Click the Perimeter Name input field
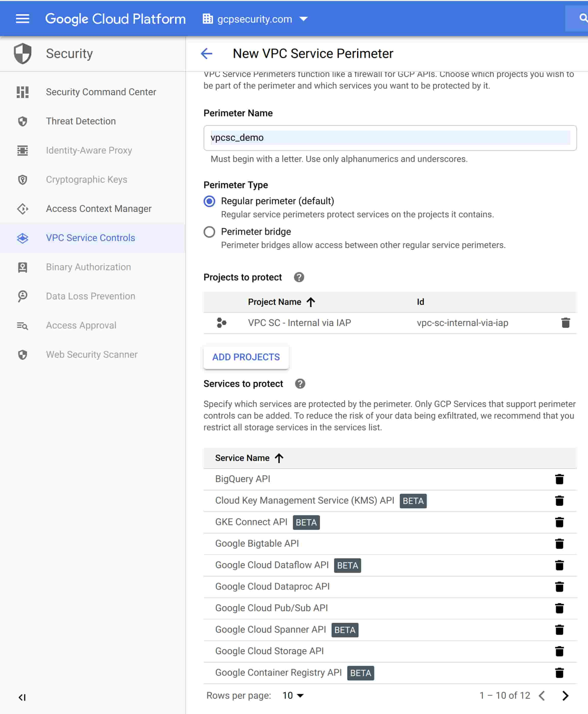 390,138
